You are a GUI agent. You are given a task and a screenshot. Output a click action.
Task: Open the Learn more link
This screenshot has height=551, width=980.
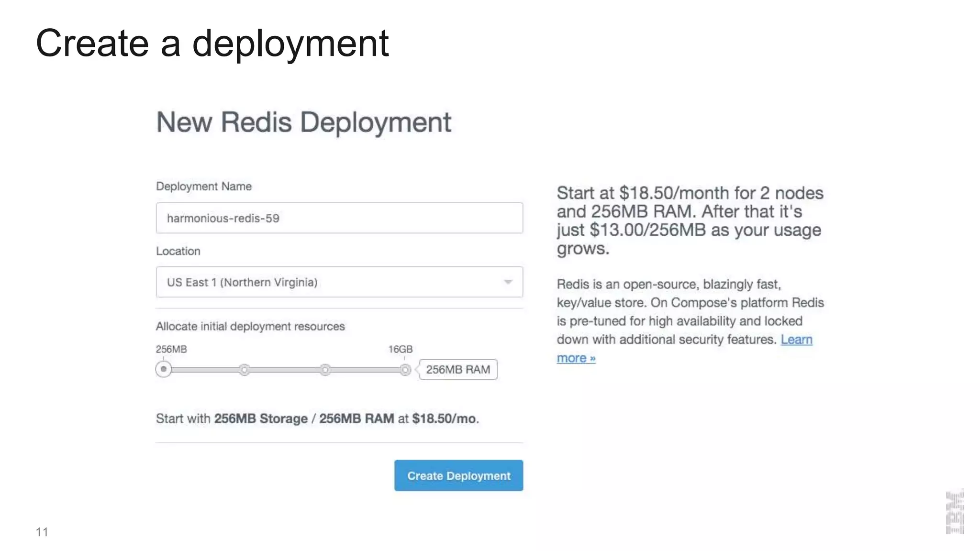click(x=685, y=349)
